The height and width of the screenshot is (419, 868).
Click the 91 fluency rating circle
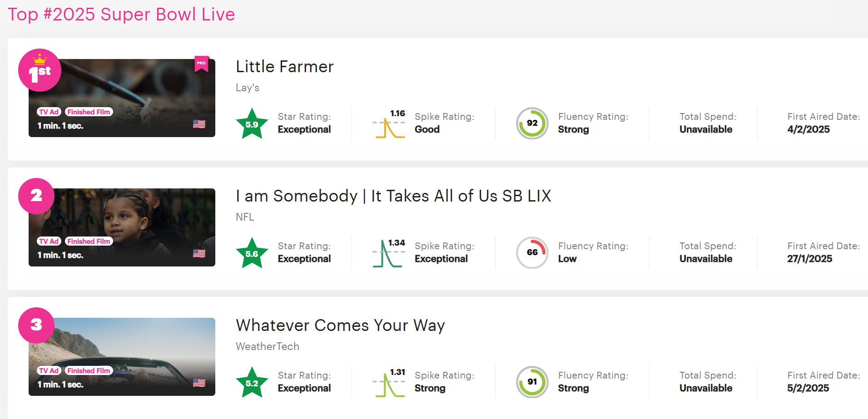(x=532, y=382)
